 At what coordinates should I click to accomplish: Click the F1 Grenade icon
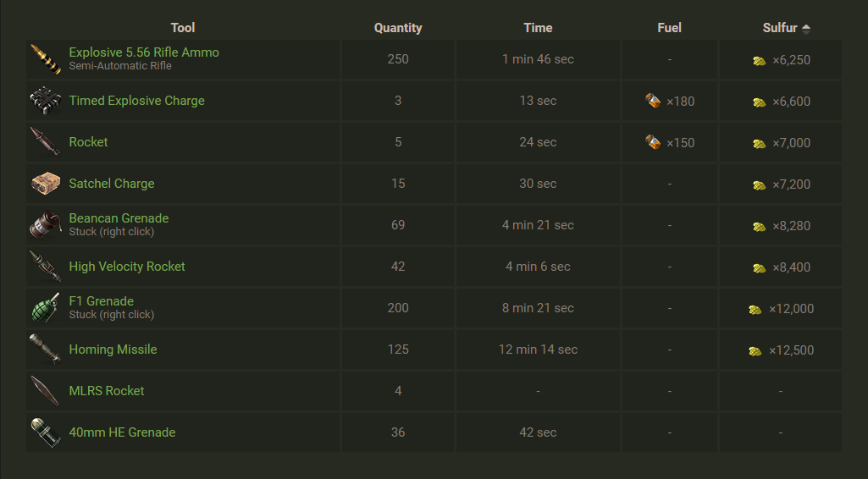tap(45, 308)
